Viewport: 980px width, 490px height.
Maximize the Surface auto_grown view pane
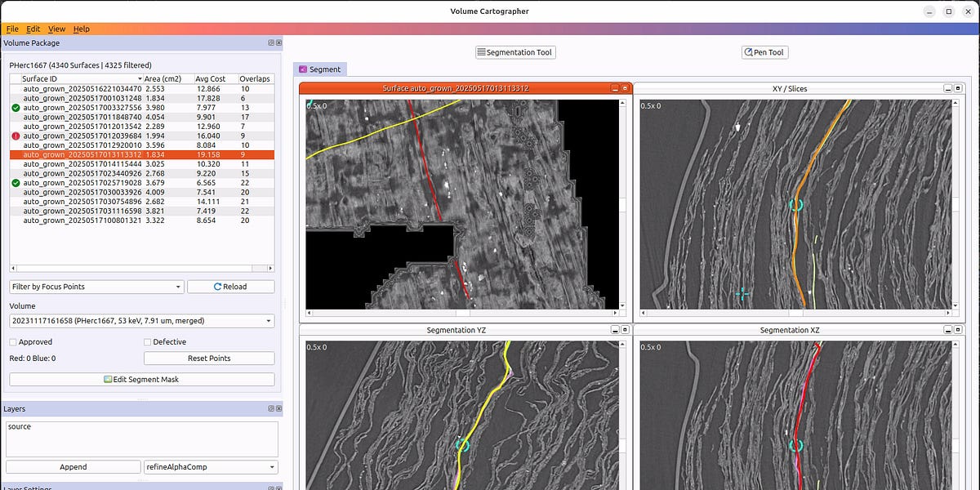click(625, 88)
